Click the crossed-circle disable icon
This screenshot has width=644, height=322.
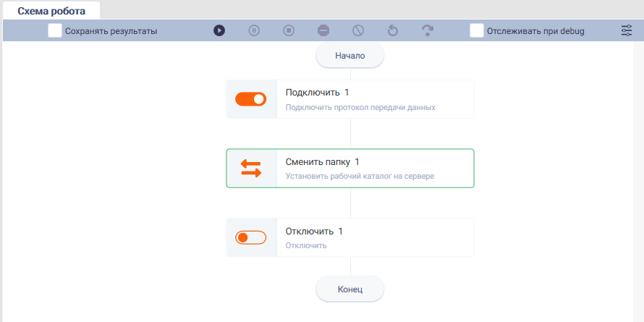358,30
